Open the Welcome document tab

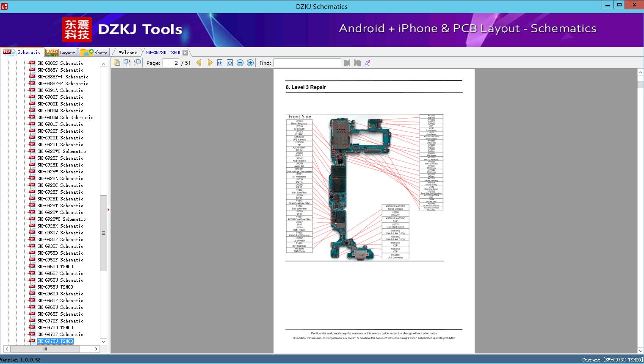click(128, 53)
